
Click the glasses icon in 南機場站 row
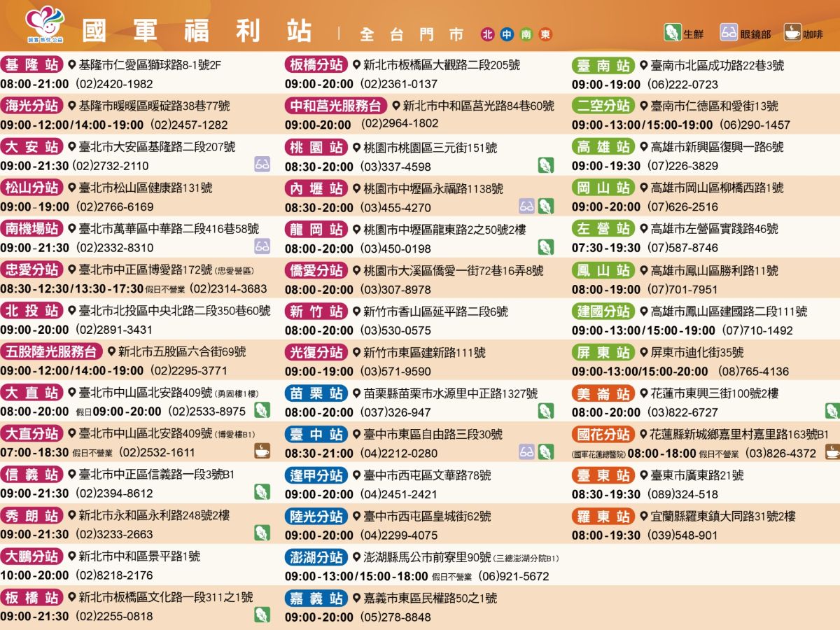pyautogui.click(x=262, y=246)
